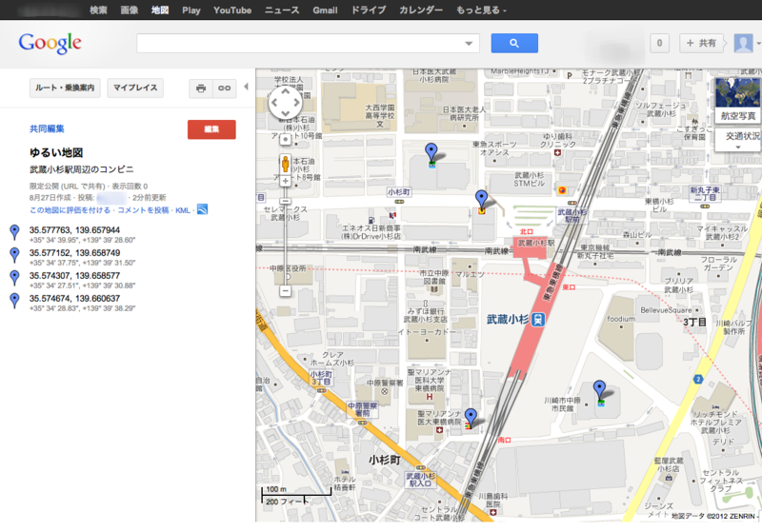This screenshot has height=532, width=762.
Task: Click into the Google Maps search field
Action: [x=300, y=43]
